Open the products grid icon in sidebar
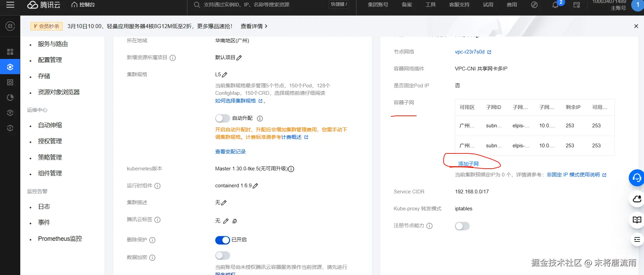The width and height of the screenshot is (644, 275). point(10,52)
